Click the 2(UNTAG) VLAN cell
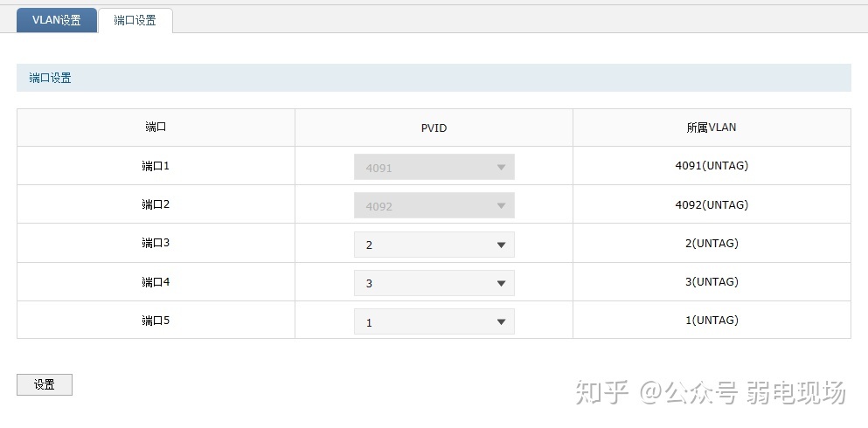Viewport: 868px width, 428px height. 712,244
